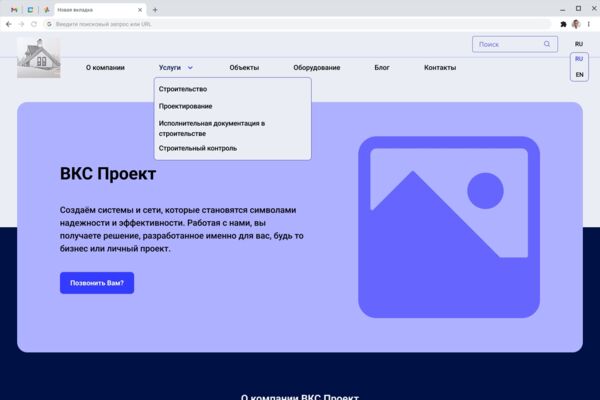Click the house logo image
The width and height of the screenshot is (600, 400).
39,58
